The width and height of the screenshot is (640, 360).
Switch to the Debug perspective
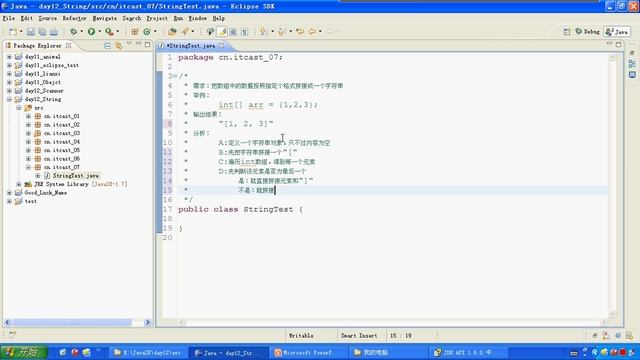pyautogui.click(x=587, y=31)
